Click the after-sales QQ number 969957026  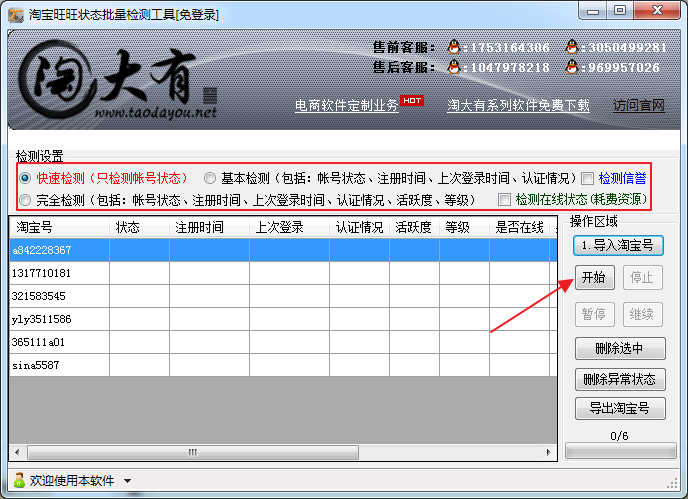click(624, 68)
